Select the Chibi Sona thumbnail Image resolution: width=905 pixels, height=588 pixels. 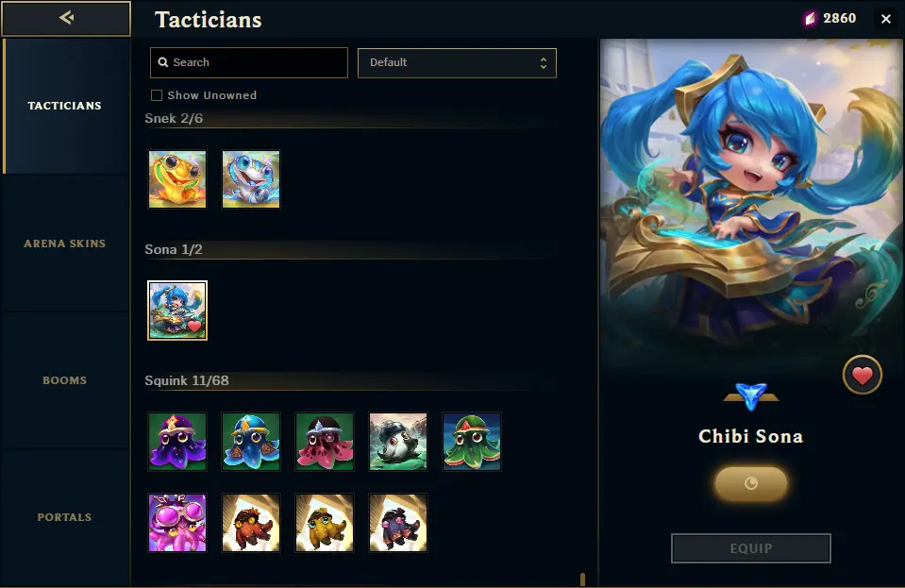177,311
